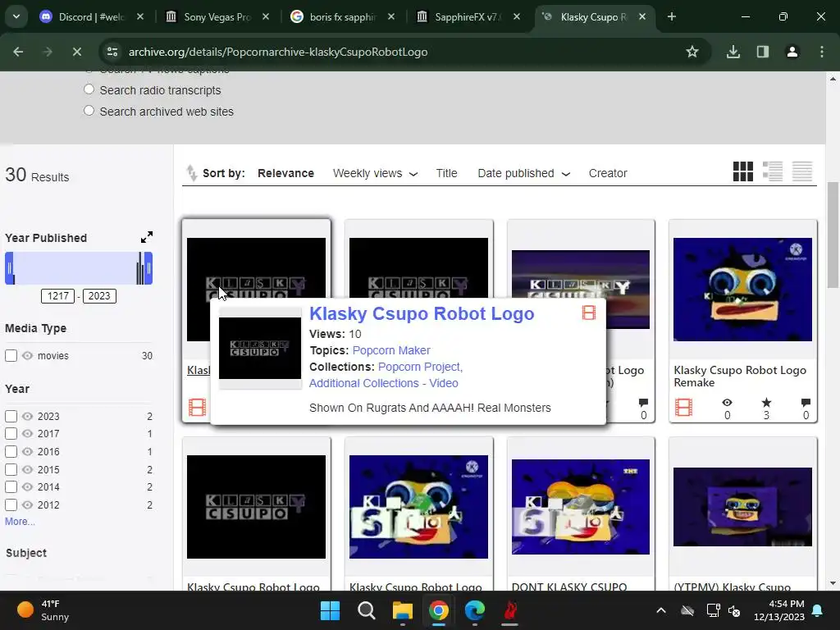
Task: Expand the Year Published histogram
Action: pyautogui.click(x=146, y=237)
